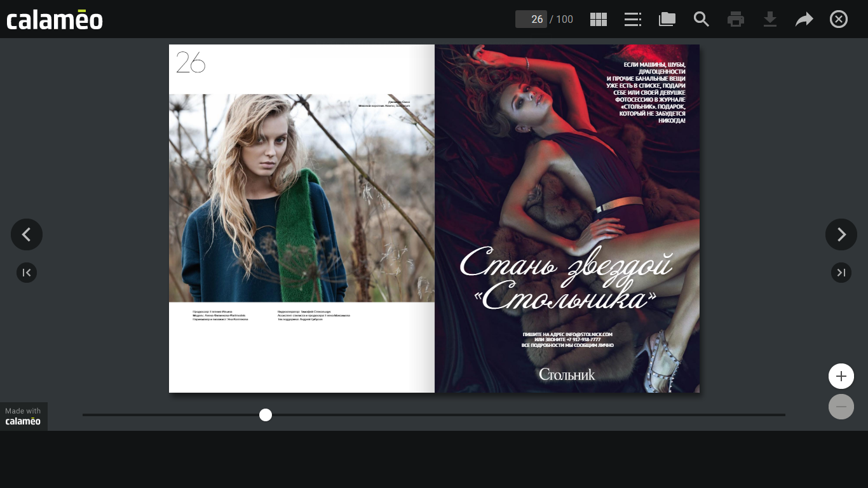Open the search magnifier tool
Image resolution: width=868 pixels, height=488 pixels.
pyautogui.click(x=702, y=19)
